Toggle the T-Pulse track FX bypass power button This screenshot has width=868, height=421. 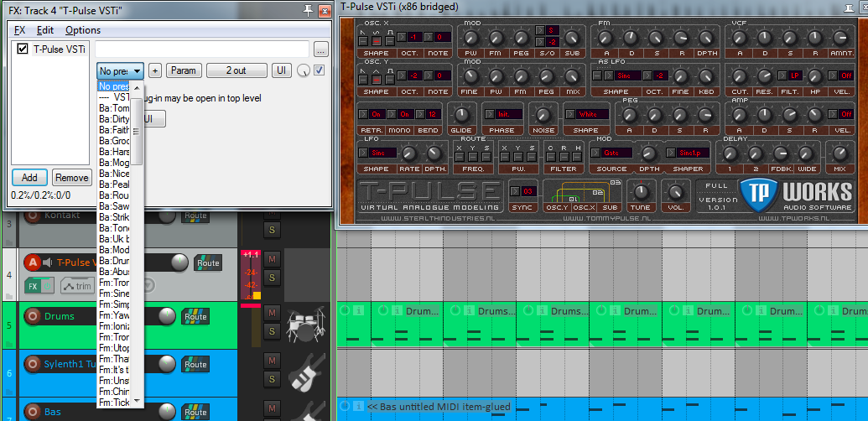47,286
